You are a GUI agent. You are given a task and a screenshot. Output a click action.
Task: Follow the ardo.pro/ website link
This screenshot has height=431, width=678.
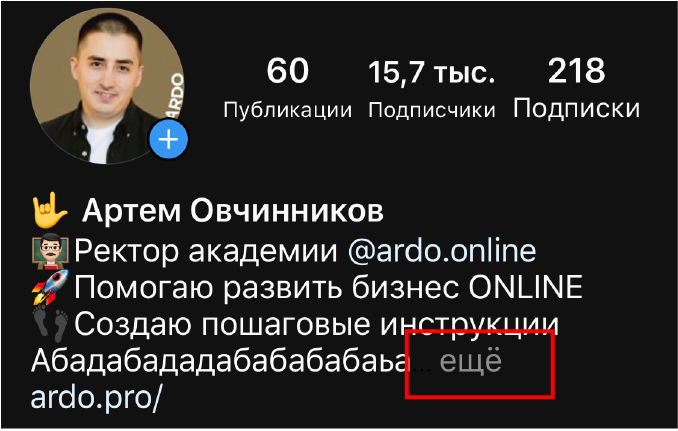tap(96, 398)
